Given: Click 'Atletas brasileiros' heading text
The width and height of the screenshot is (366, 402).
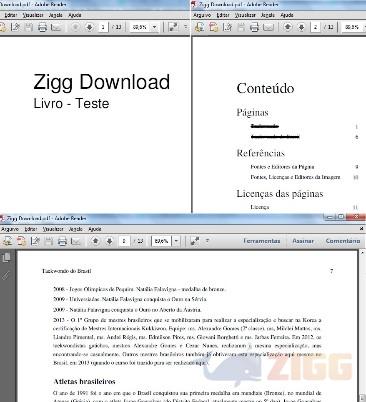Looking at the screenshot, I should 84,381.
